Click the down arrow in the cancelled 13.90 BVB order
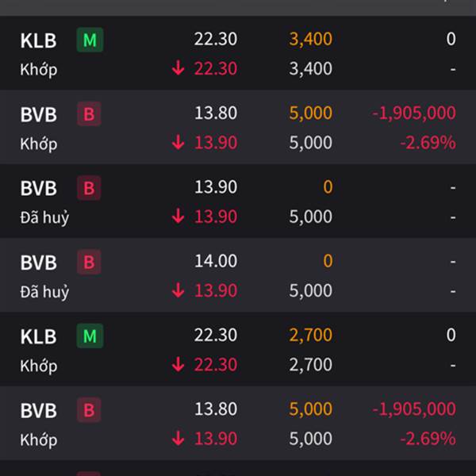This screenshot has height=476, width=476. point(178,216)
